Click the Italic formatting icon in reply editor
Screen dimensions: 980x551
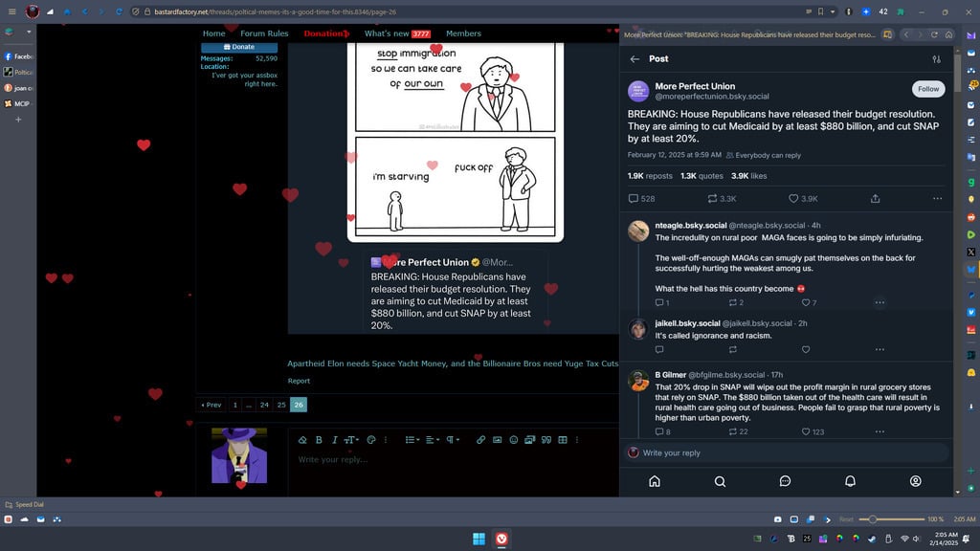[334, 440]
